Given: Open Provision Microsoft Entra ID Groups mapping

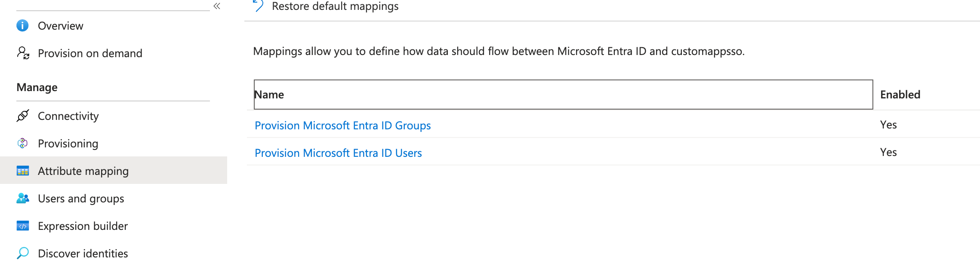Looking at the screenshot, I should coord(342,125).
